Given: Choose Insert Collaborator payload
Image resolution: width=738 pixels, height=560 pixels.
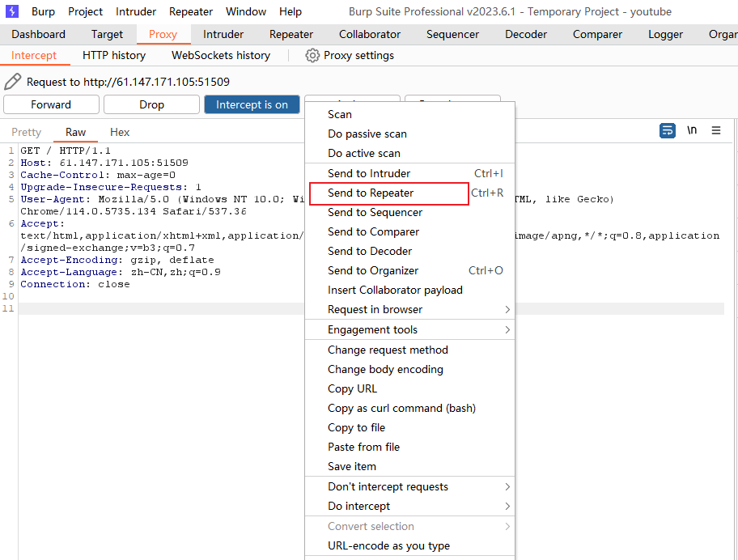Looking at the screenshot, I should (409, 291).
